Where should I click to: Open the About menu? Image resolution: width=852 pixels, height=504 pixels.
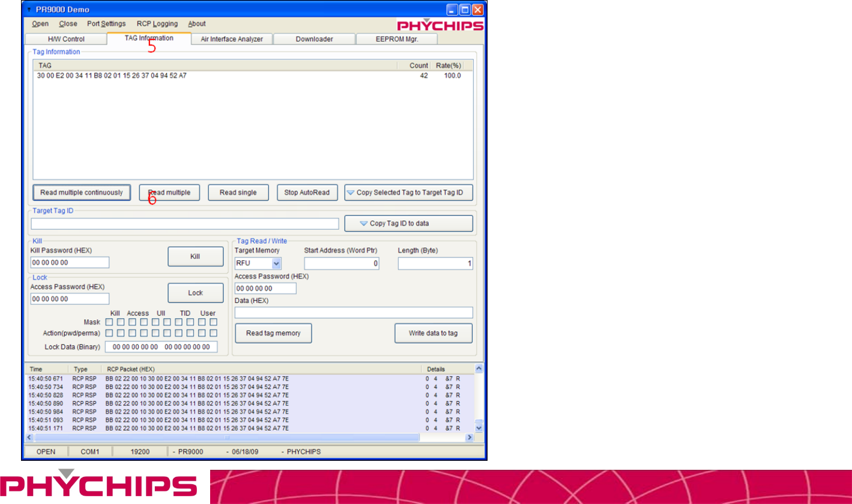click(197, 24)
